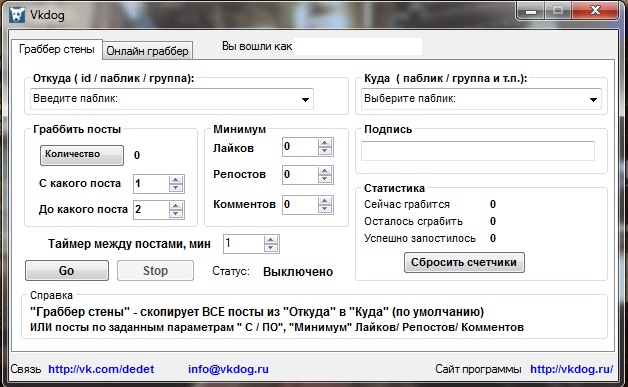The width and height of the screenshot is (628, 387).
Task: Click the До какого поста value field
Action: (151, 210)
